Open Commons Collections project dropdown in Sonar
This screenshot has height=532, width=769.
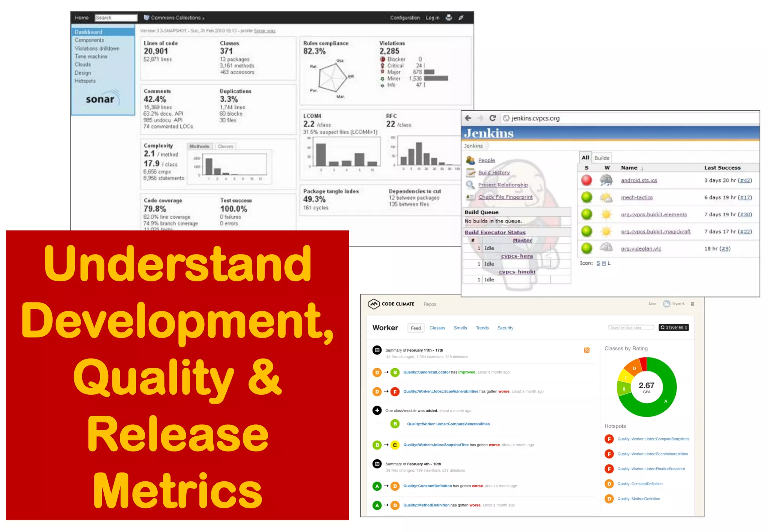[174, 18]
